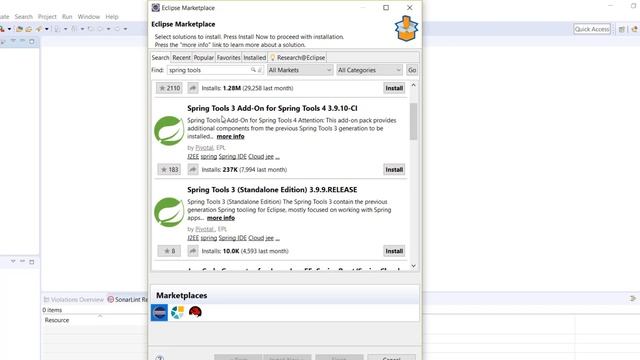Open more info for Standalone Edition

point(220,218)
